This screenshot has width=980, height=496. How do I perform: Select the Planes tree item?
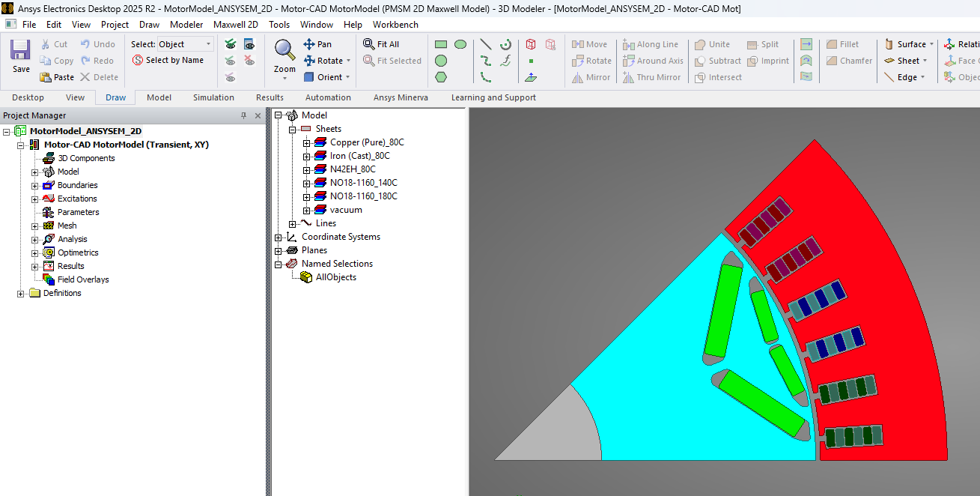[314, 250]
